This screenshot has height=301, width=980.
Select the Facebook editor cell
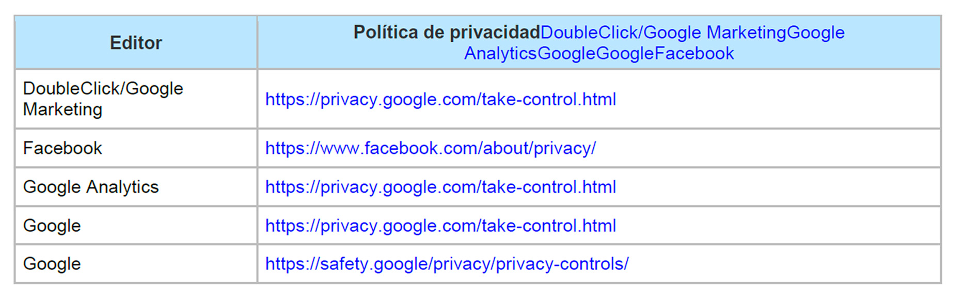pos(62,148)
